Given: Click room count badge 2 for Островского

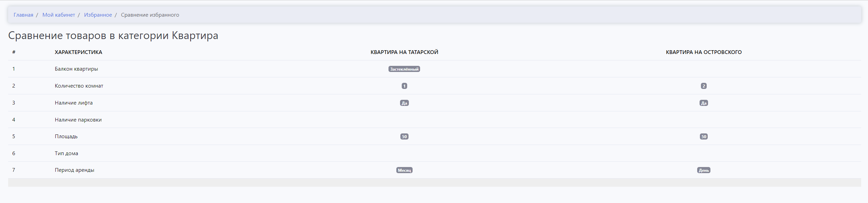Looking at the screenshot, I should 704,86.
